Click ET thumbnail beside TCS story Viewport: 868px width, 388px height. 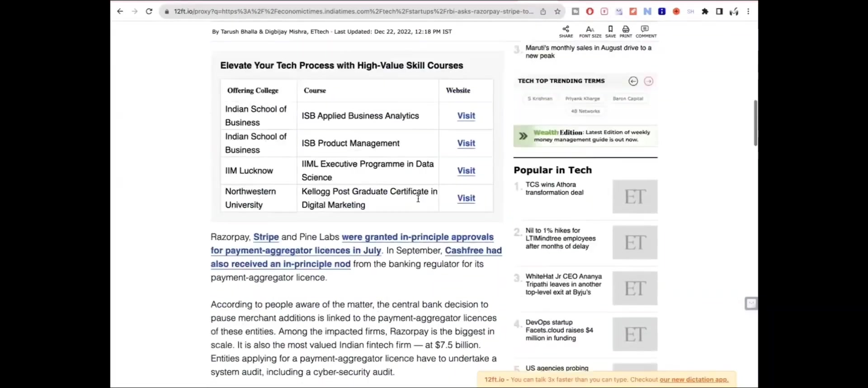coord(635,197)
